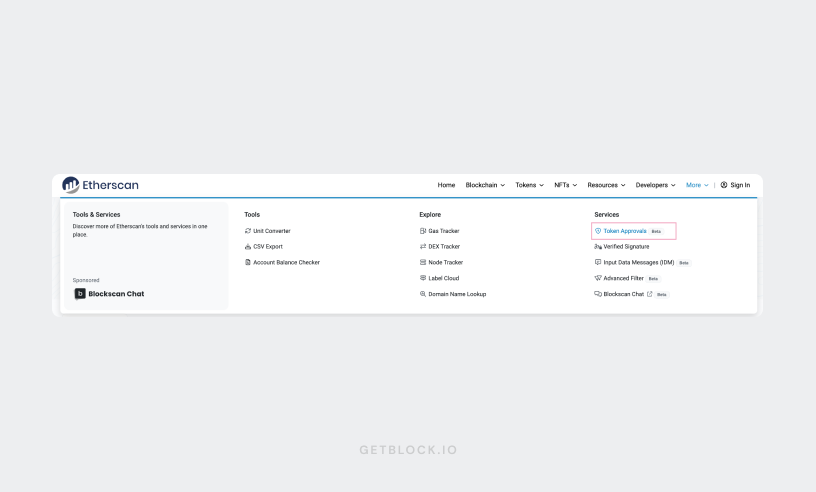
Task: Click the Etherscan logo icon
Action: pos(71,185)
